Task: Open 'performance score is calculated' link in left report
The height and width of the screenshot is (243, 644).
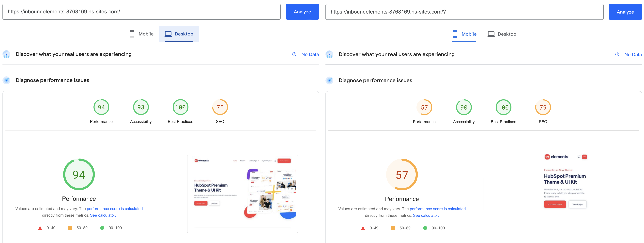Action: click(115, 209)
